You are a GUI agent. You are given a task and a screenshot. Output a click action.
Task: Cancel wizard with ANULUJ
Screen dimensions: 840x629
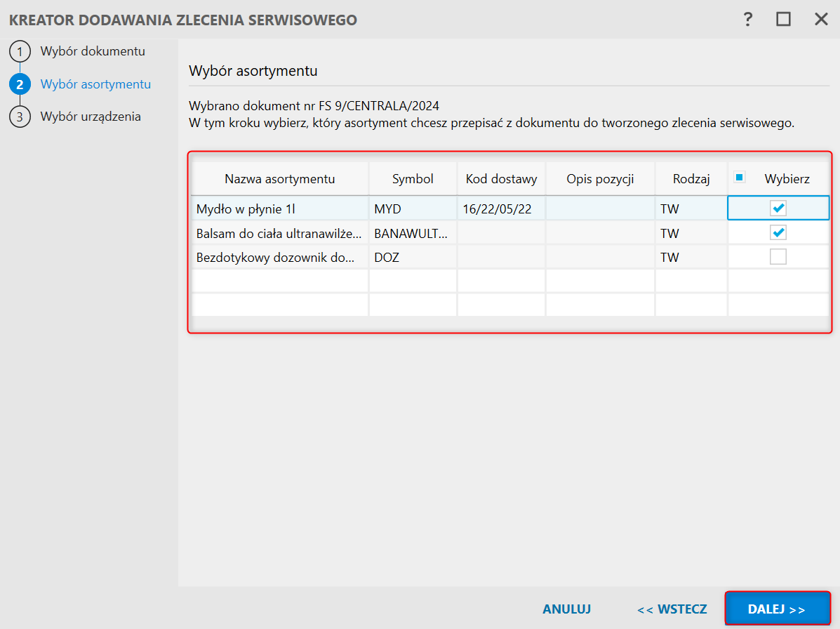[566, 609]
